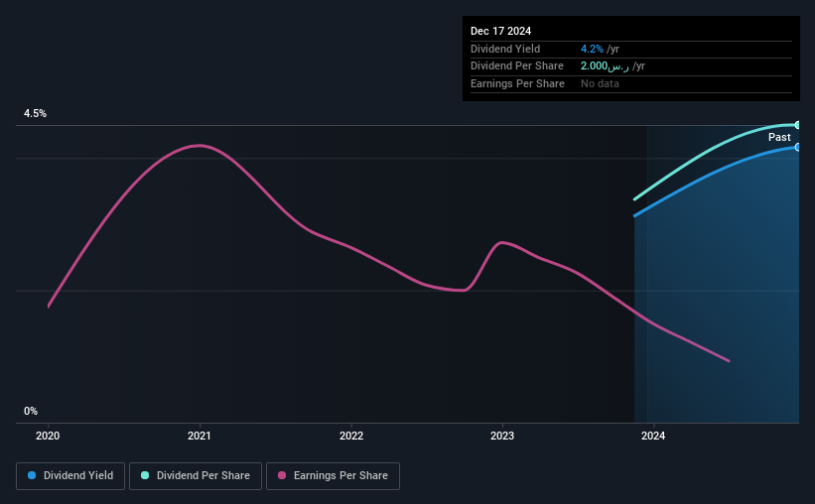The height and width of the screenshot is (504, 815).
Task: Click the earnings line peak near 2021
Action: pyautogui.click(x=200, y=146)
